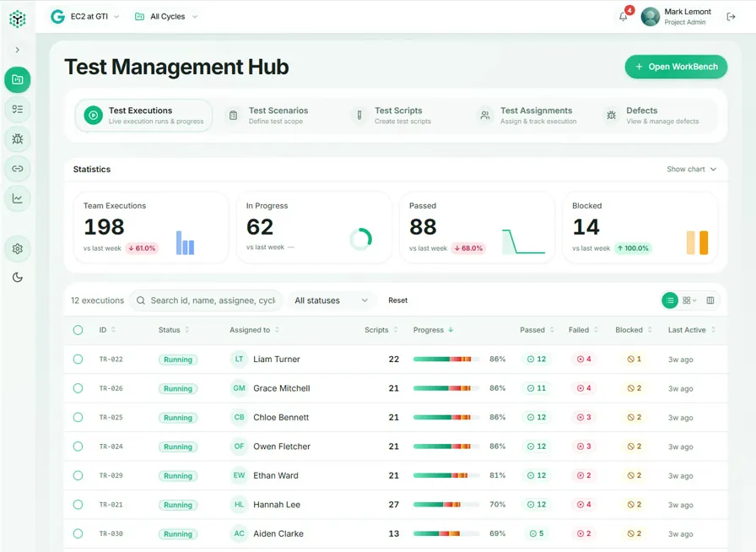Screen dimensions: 756x552
Task: Select the TR-029 row checkbox
Action: 78,475
